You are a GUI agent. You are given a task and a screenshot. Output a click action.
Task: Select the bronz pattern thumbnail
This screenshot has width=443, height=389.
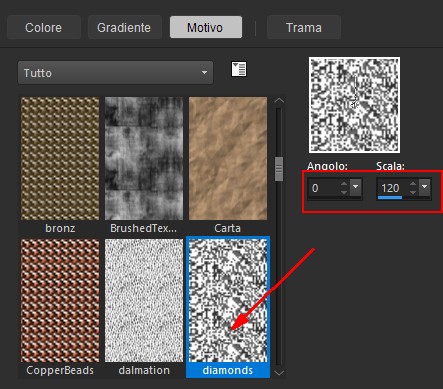click(x=60, y=158)
